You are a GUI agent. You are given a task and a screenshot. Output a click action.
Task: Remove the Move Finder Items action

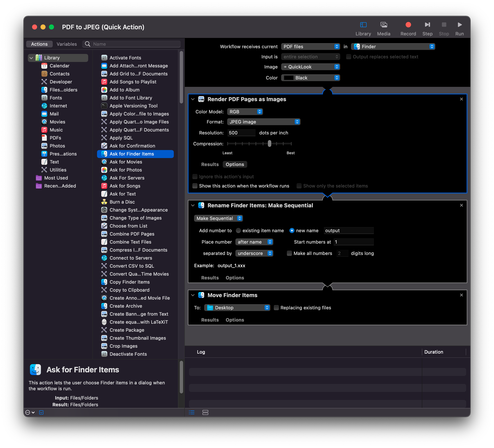coord(461,295)
